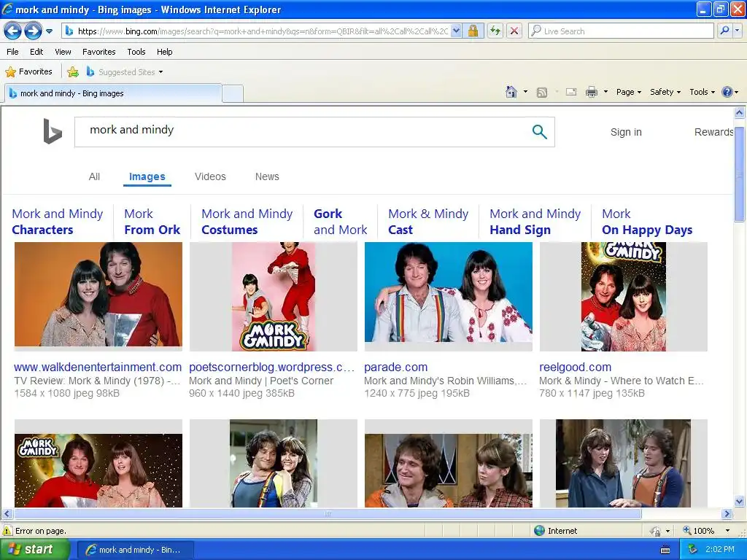
Task: Click the Bing search magnifier icon
Action: pyautogui.click(x=539, y=131)
